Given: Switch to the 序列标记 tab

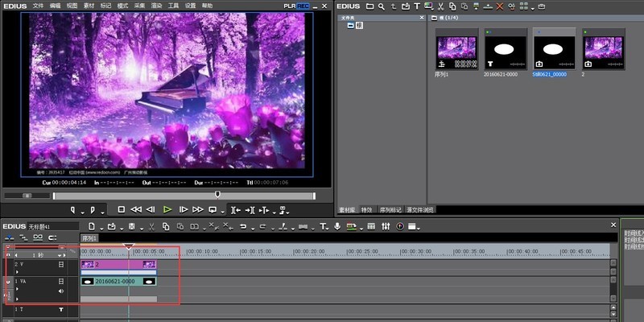Looking at the screenshot, I should 392,209.
